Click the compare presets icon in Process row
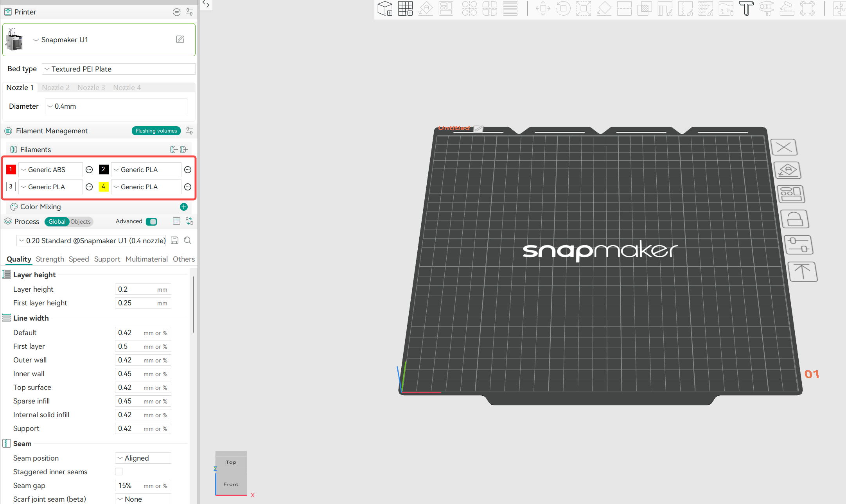Image resolution: width=846 pixels, height=504 pixels. click(x=189, y=221)
